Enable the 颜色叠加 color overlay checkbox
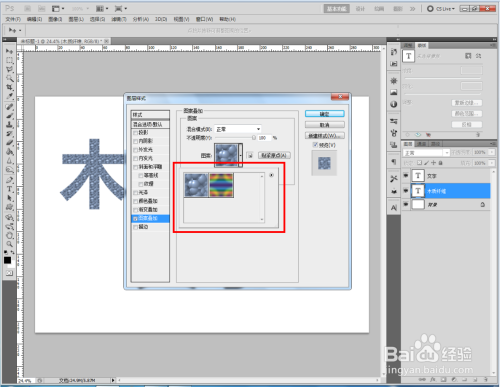The width and height of the screenshot is (500, 387). (136, 201)
